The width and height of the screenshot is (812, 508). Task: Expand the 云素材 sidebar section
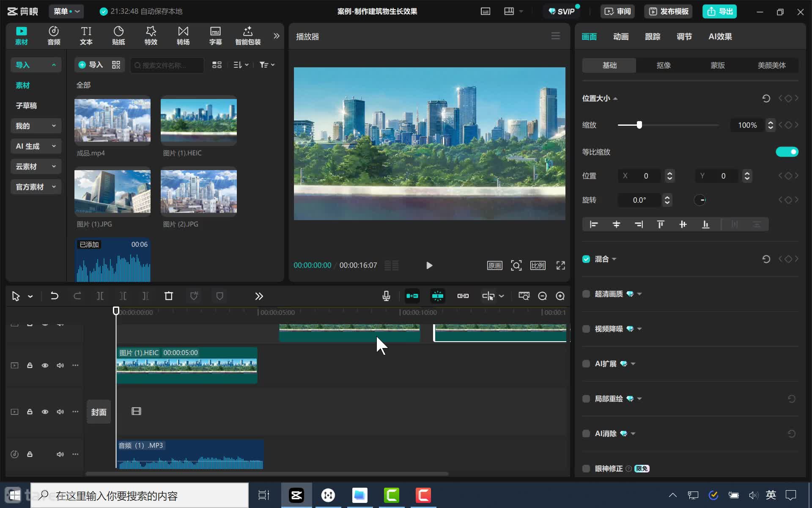pos(36,166)
